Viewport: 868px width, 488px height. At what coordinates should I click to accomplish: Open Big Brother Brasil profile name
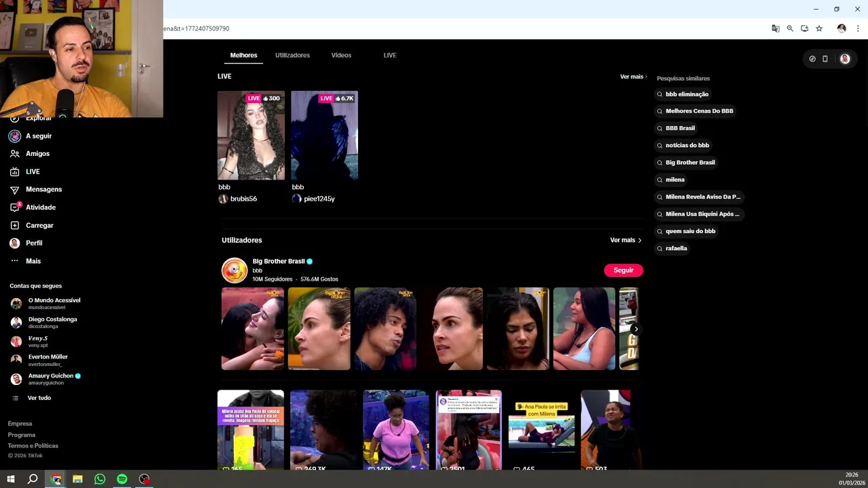(x=279, y=261)
